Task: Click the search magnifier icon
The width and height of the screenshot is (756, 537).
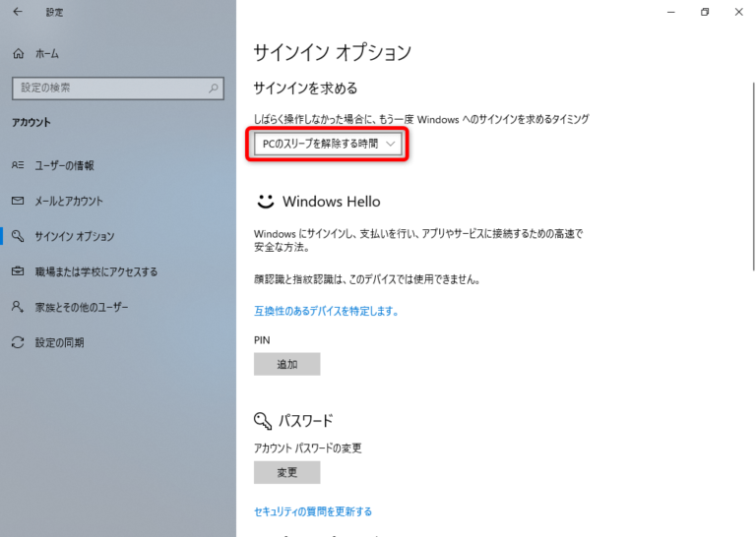Action: (214, 89)
